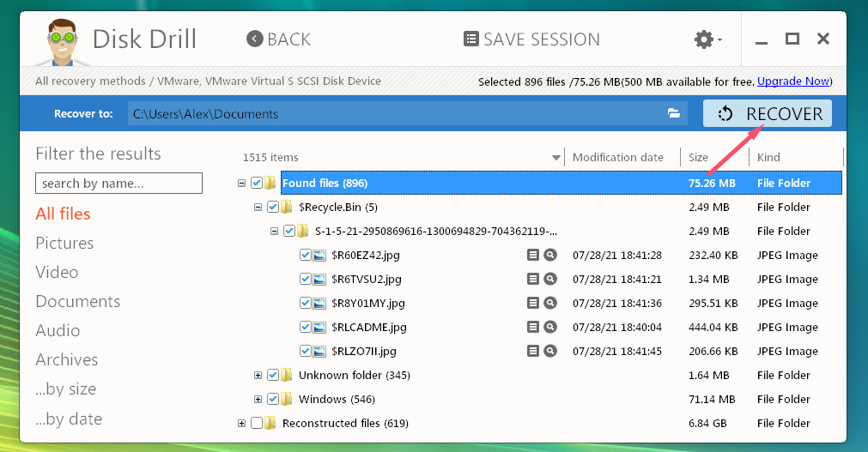Click the folder icon of Unknown folder
868x452 pixels.
pyautogui.click(x=286, y=375)
